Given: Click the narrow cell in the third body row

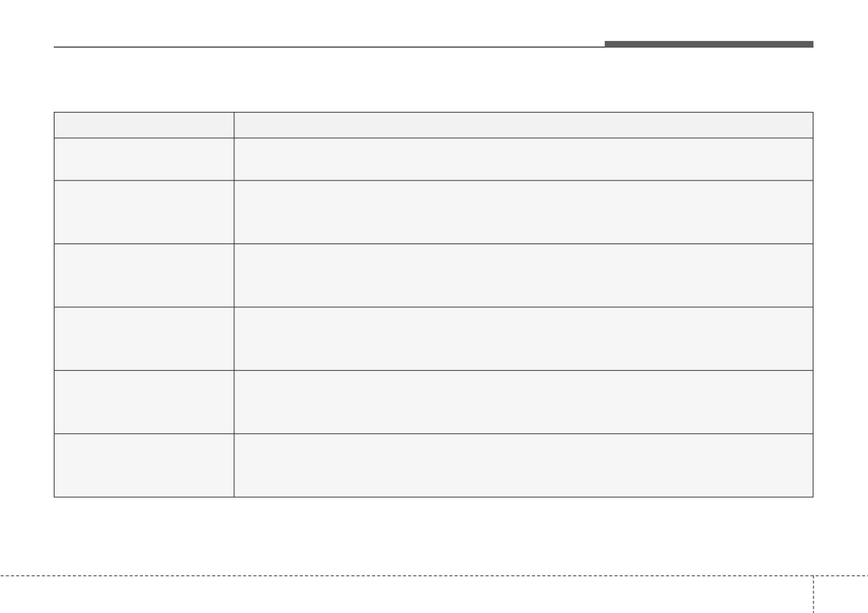Looking at the screenshot, I should coord(144,275).
